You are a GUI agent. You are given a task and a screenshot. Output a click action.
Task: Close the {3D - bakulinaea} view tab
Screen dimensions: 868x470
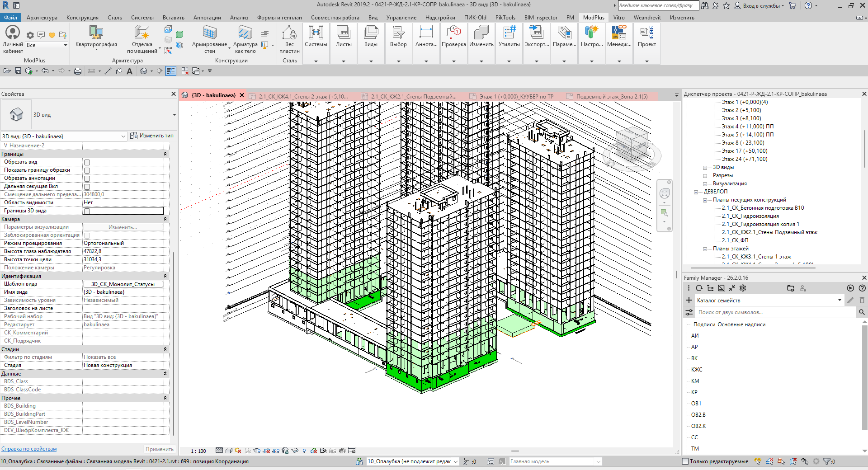[x=242, y=95]
